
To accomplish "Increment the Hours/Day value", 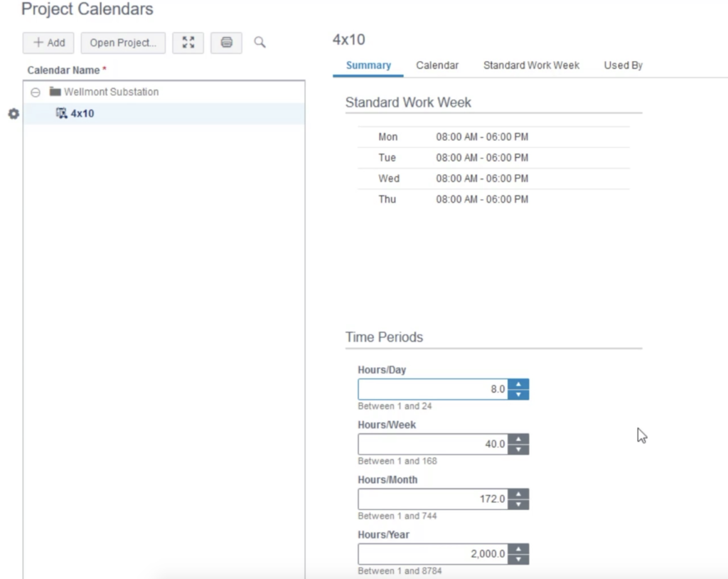I will [x=520, y=385].
